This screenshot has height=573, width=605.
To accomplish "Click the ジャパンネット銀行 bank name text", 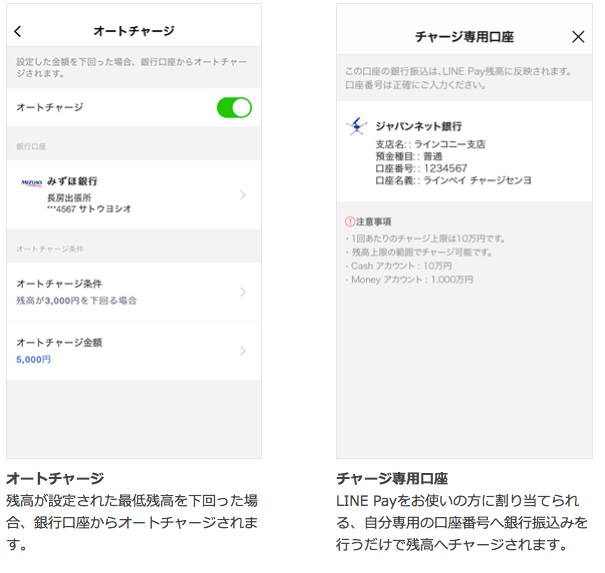I will [x=418, y=126].
